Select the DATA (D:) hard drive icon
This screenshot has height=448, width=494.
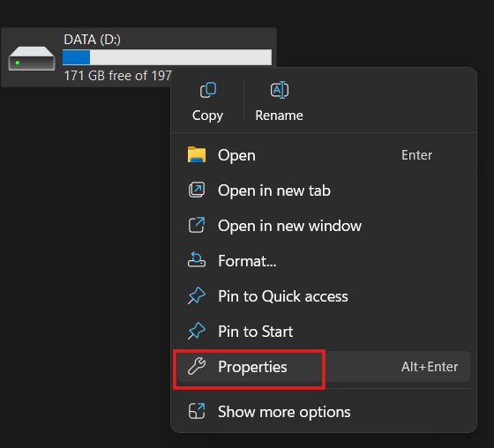point(32,58)
